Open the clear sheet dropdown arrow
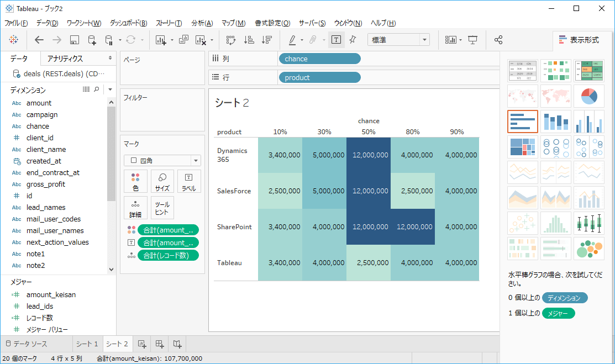Screen dimensions: 615x364 click(212, 40)
